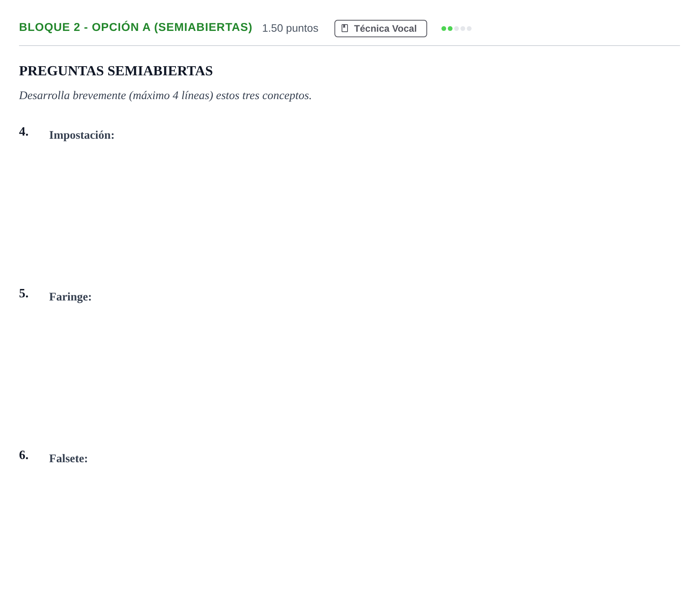Click the question number '5.'
699x616 pixels.
point(24,293)
